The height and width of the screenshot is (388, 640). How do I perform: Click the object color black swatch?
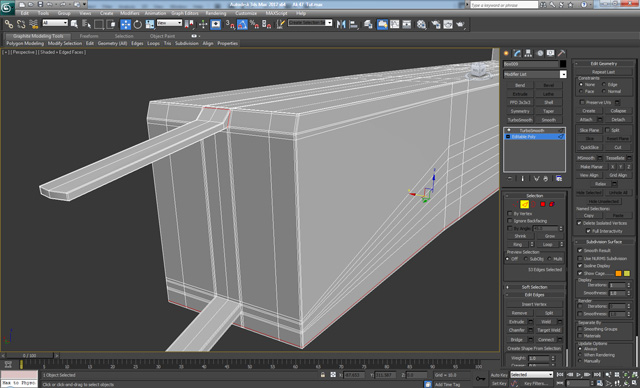[563, 64]
